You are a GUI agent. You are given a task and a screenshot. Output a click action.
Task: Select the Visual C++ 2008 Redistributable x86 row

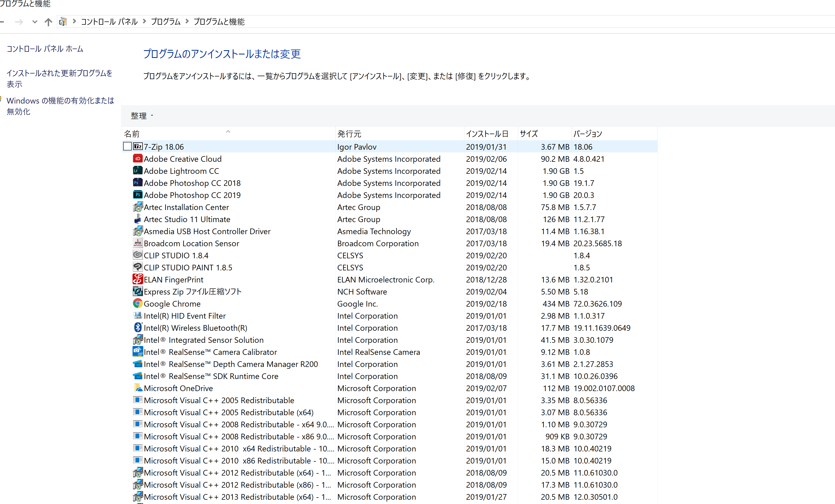pyautogui.click(x=389, y=437)
